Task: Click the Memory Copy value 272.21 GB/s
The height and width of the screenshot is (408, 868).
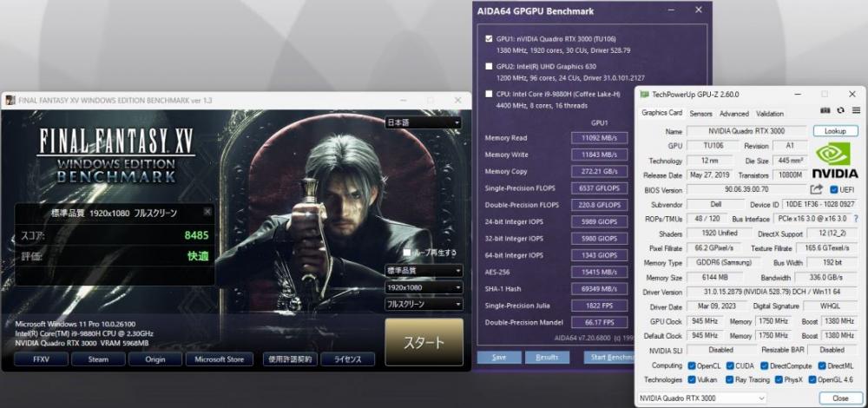Action: 600,171
